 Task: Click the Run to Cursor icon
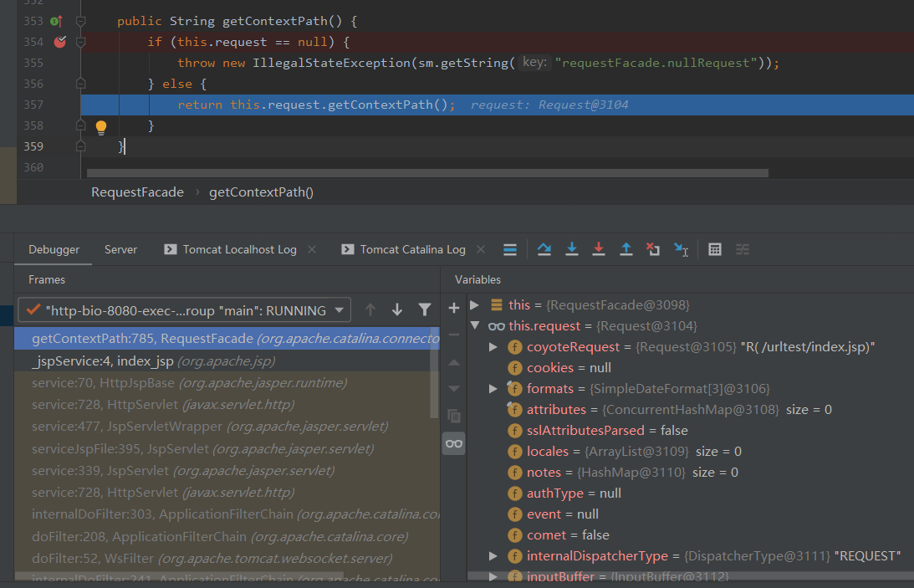pyautogui.click(x=681, y=249)
